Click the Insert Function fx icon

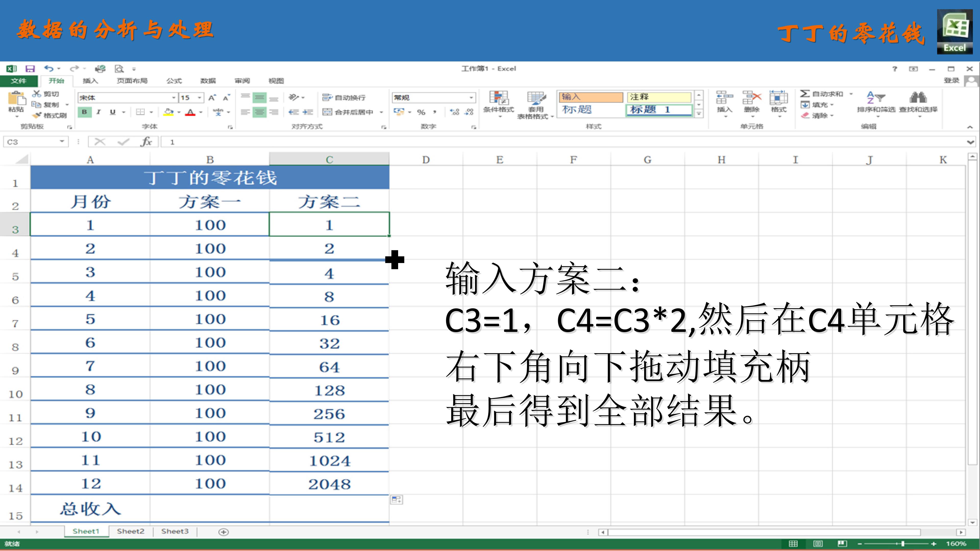pyautogui.click(x=146, y=142)
